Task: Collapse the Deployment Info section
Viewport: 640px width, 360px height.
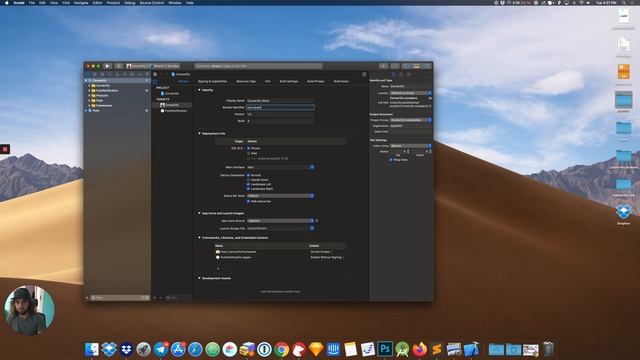Action: (x=200, y=133)
